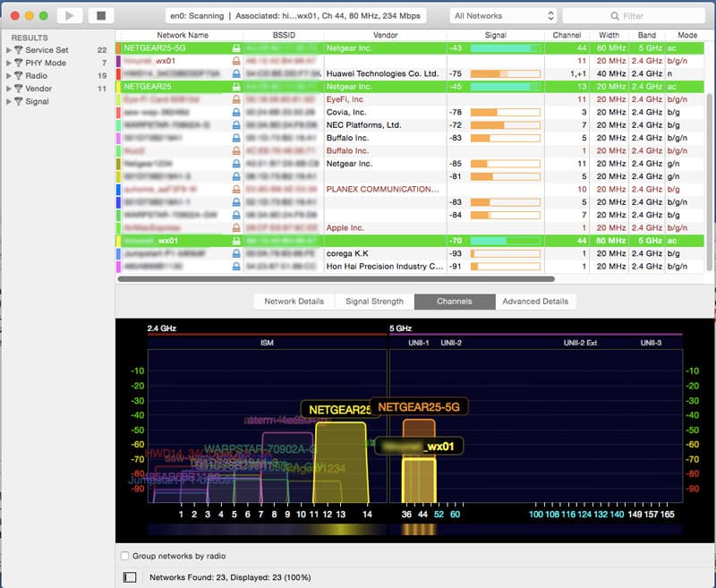
Task: Open the Advanced Details tab
Action: 535,302
